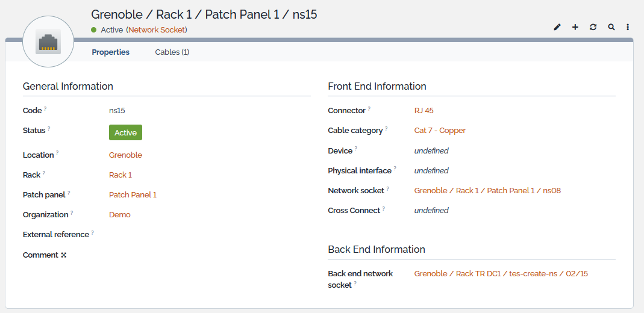Open the Cables (1) tab
The height and width of the screenshot is (313, 644).
coord(172,52)
